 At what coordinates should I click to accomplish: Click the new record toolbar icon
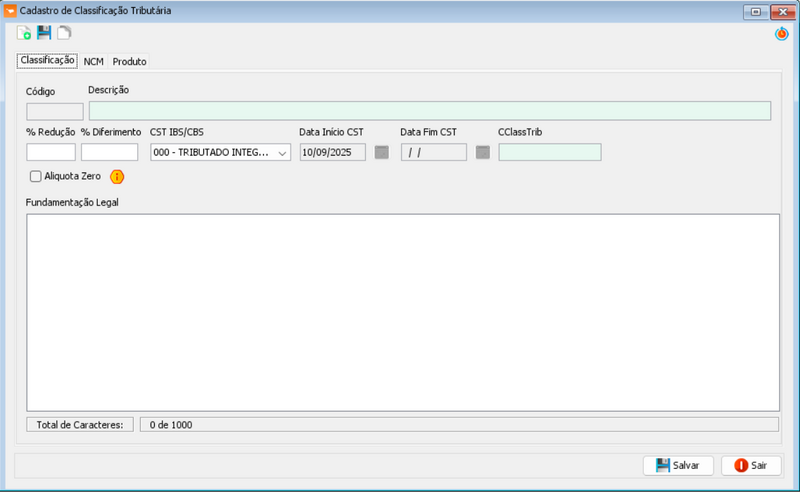pyautogui.click(x=24, y=34)
